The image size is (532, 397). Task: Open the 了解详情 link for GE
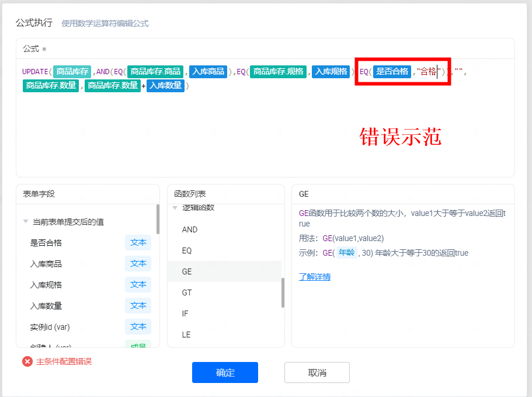click(314, 277)
